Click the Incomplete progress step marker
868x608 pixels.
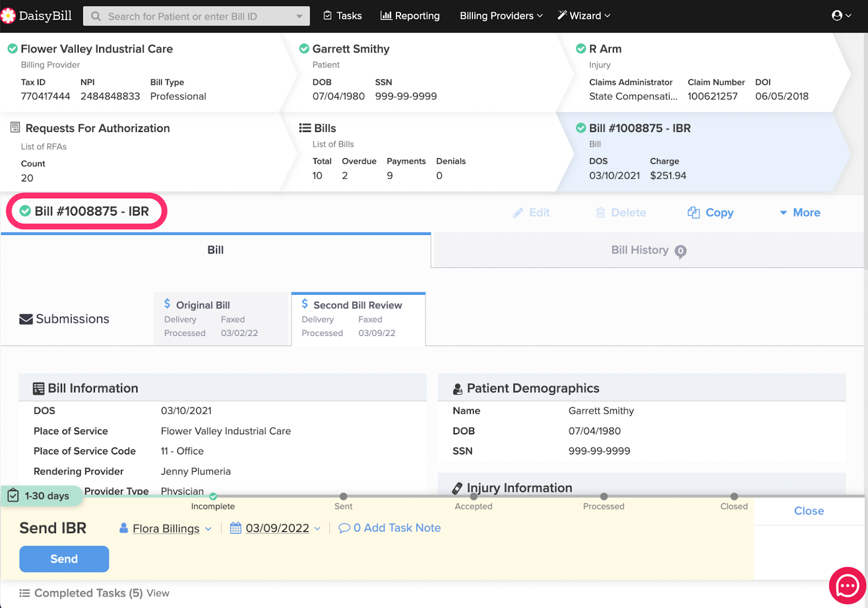pos(213,496)
